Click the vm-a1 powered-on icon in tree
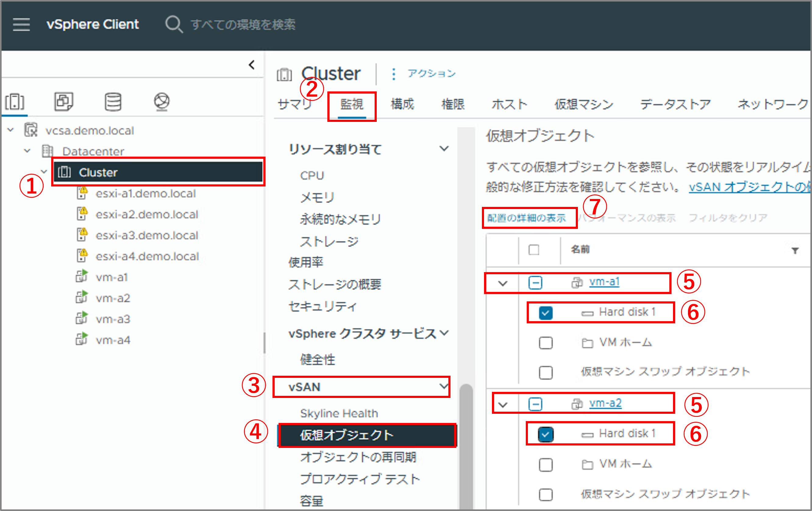Image resolution: width=812 pixels, height=511 pixels. point(82,276)
